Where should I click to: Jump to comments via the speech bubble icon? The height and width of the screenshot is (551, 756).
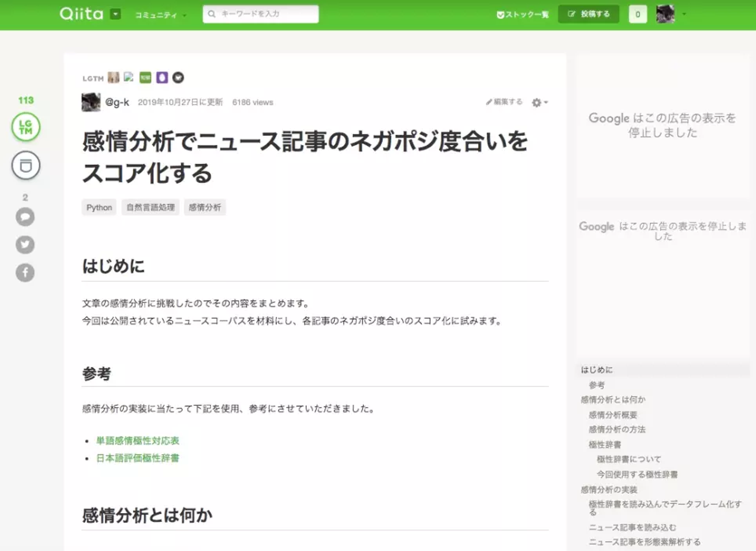click(x=25, y=217)
